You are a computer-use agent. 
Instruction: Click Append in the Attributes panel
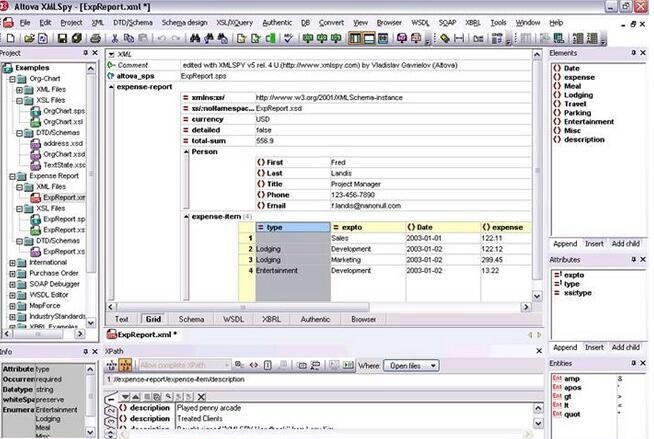(565, 347)
